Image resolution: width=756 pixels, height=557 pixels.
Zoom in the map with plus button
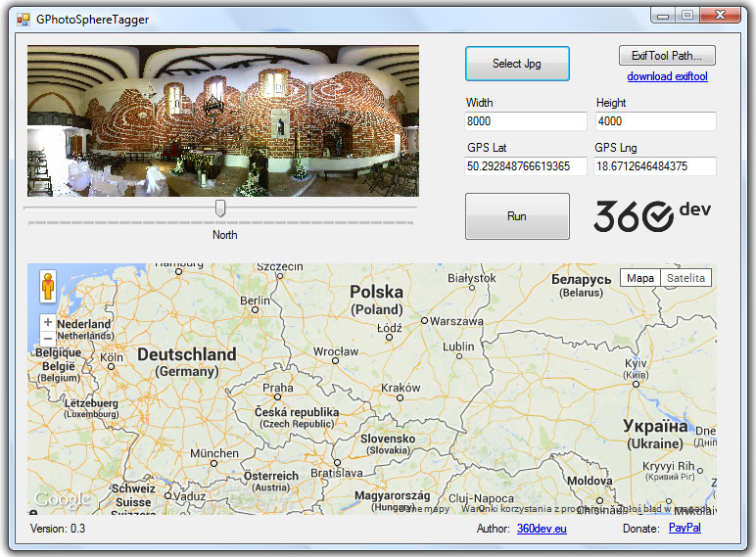[48, 322]
